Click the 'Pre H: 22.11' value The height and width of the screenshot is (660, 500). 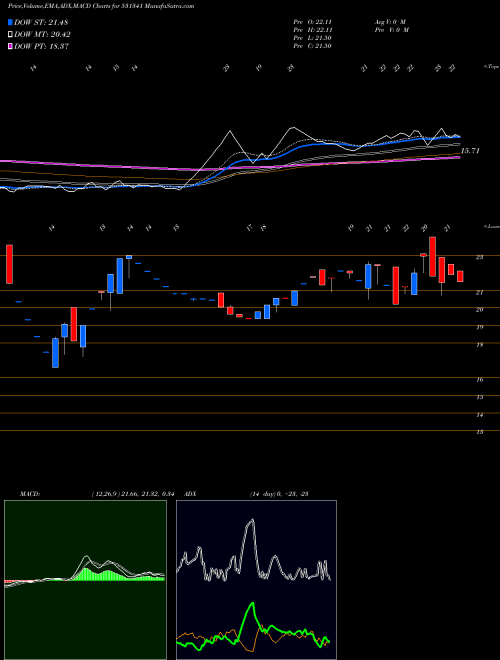click(313, 30)
